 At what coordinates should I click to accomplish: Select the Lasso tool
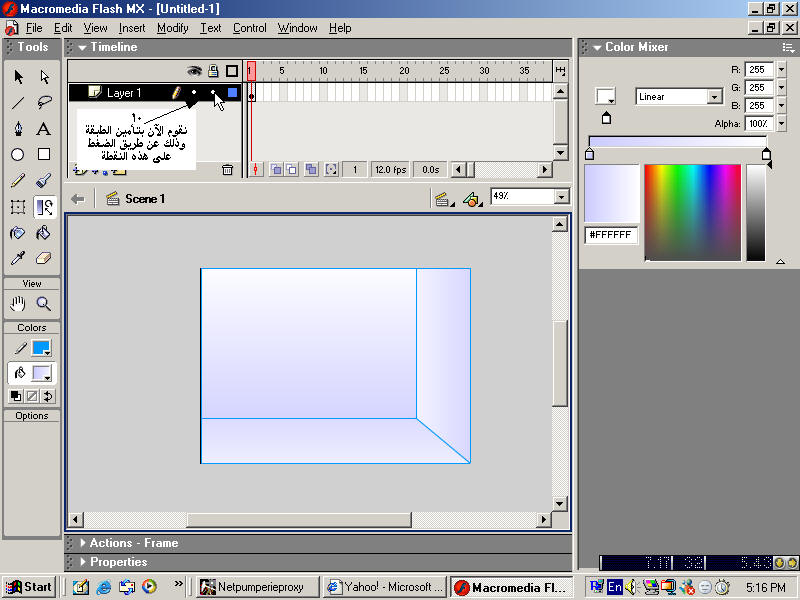(45, 103)
